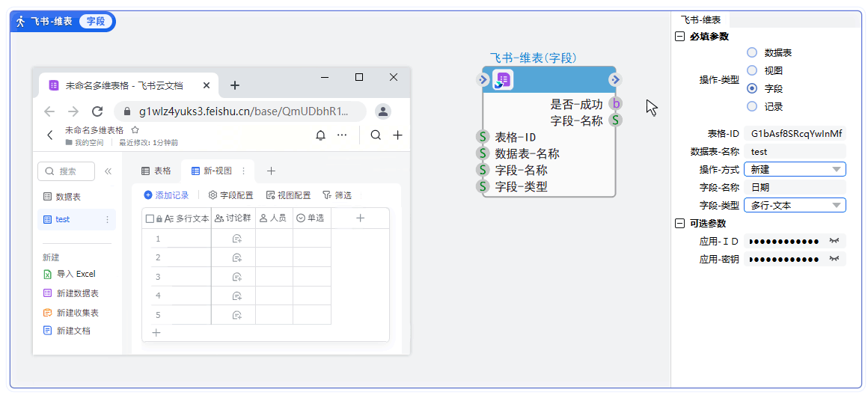The width and height of the screenshot is (868, 398).
Task: Click the 筛选 filter button
Action: (337, 195)
